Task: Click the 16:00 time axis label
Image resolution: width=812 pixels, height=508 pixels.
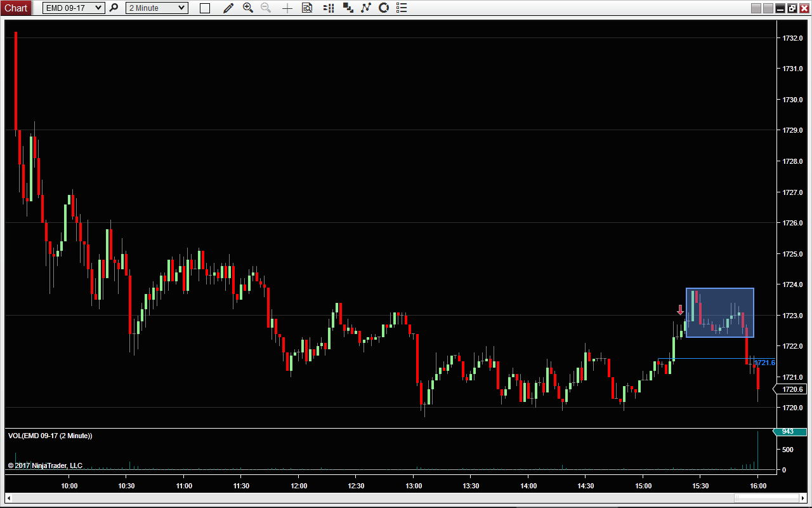Action: 758,486
